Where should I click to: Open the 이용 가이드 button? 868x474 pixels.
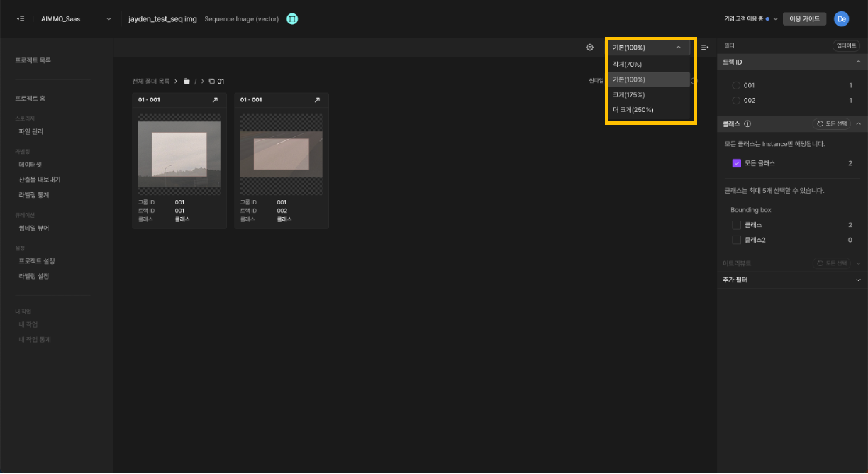click(805, 19)
